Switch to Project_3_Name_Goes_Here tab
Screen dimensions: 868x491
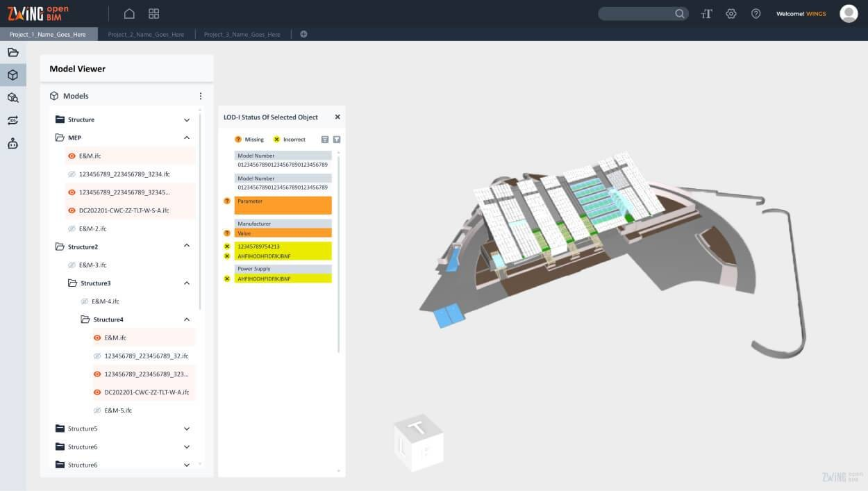(x=242, y=34)
